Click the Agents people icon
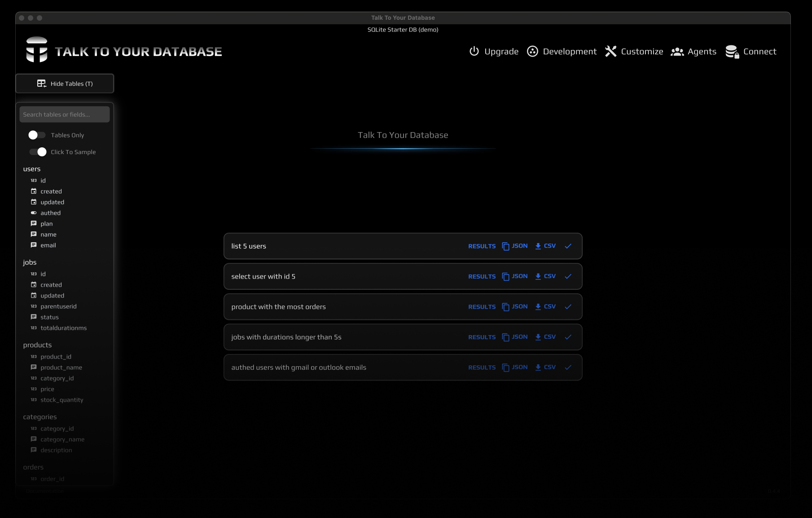Viewport: 812px width, 518px height. pos(677,52)
